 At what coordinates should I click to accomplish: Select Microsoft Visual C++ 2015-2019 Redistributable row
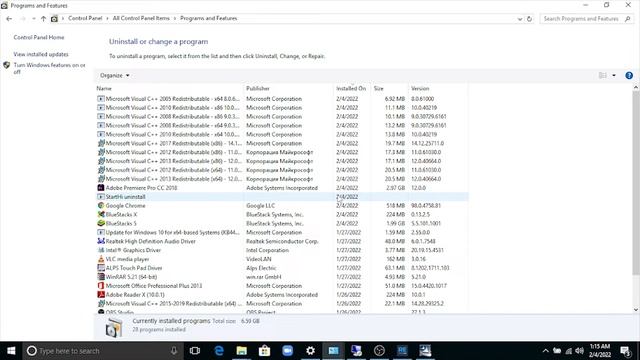[282, 304]
